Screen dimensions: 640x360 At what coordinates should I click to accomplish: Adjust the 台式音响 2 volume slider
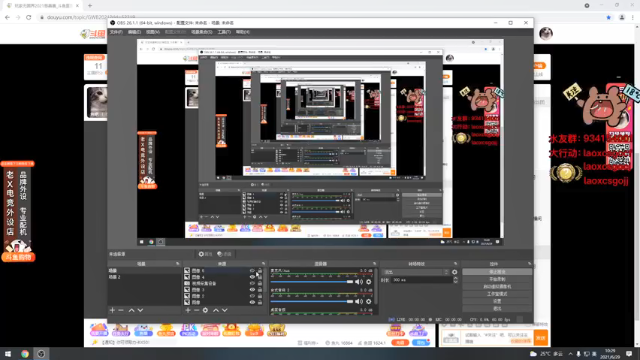click(x=312, y=301)
